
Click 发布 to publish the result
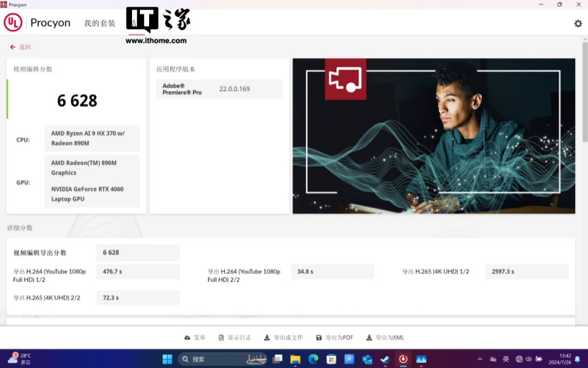coord(194,338)
